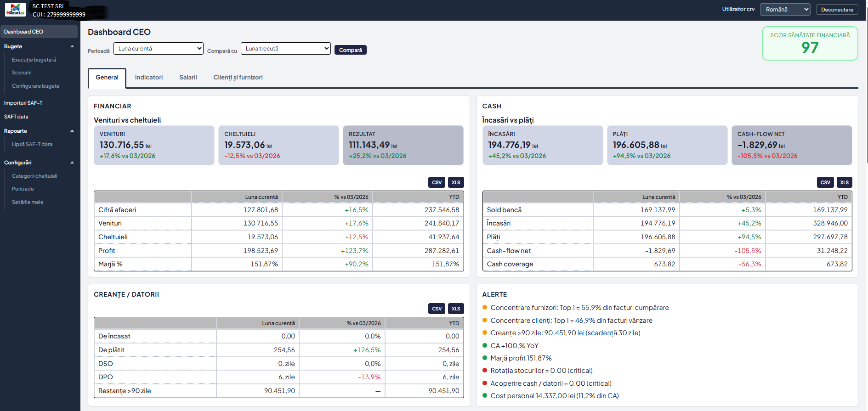This screenshot has height=411, width=868.
Task: Open Categorii cheltuieli in the sidebar
Action: pyautogui.click(x=34, y=176)
